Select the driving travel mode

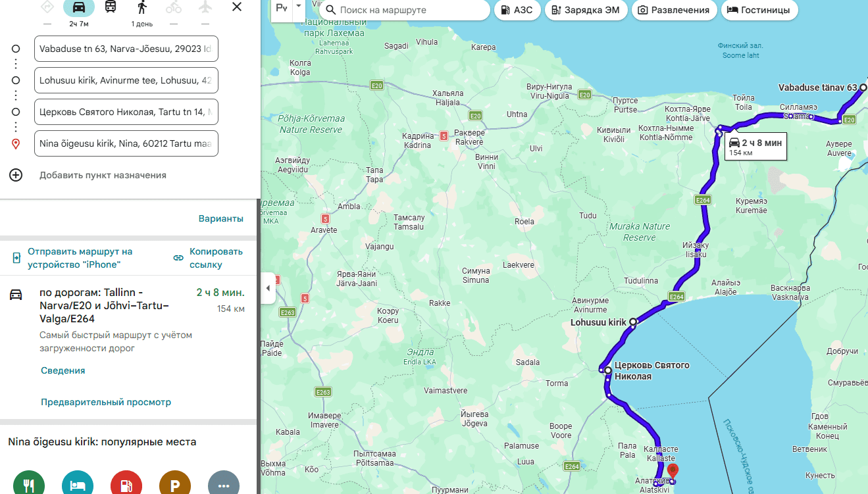(78, 7)
